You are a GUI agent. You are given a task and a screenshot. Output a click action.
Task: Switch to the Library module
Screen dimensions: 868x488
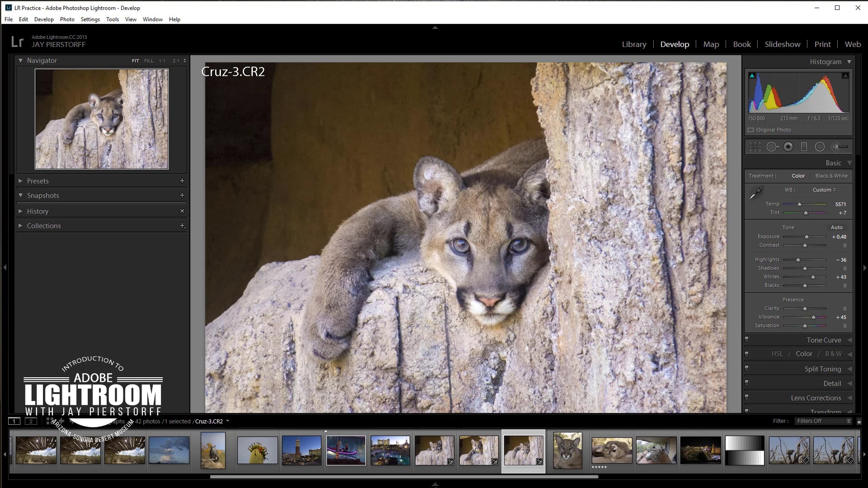(634, 44)
